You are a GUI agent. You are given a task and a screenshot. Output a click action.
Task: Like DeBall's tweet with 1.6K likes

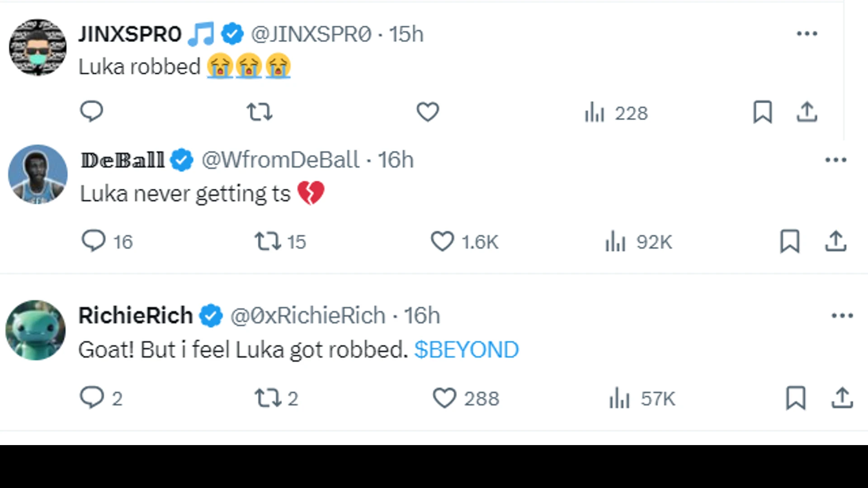442,241
